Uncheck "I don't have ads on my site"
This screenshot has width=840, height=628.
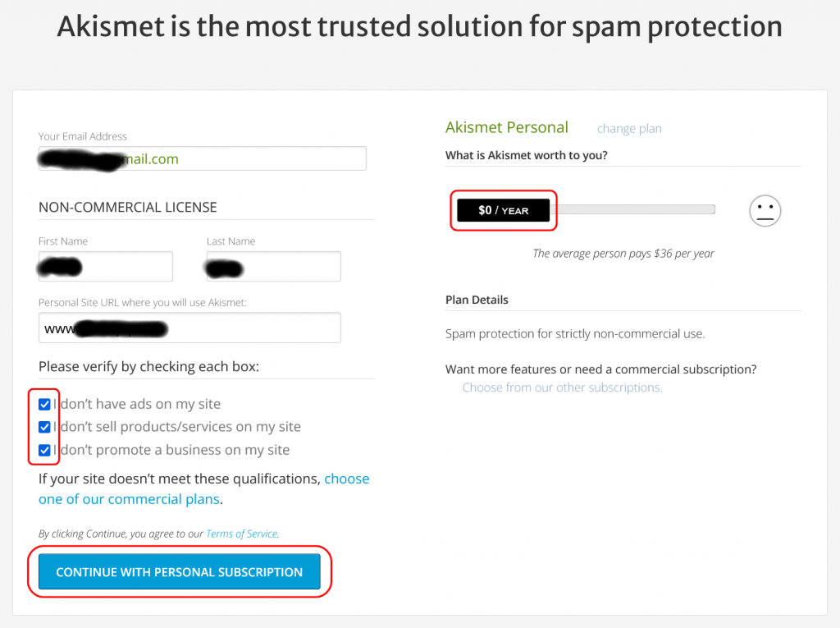(x=44, y=404)
